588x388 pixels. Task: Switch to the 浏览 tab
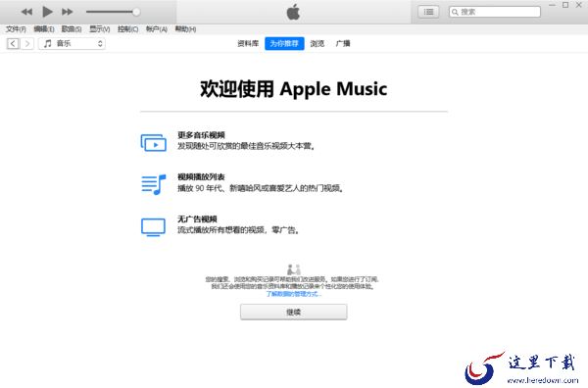318,44
